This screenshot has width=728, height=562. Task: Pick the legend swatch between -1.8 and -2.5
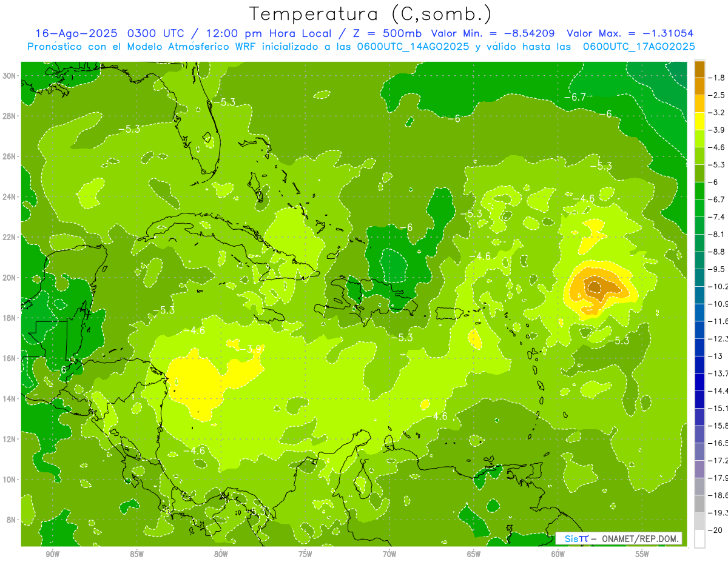pyautogui.click(x=700, y=87)
